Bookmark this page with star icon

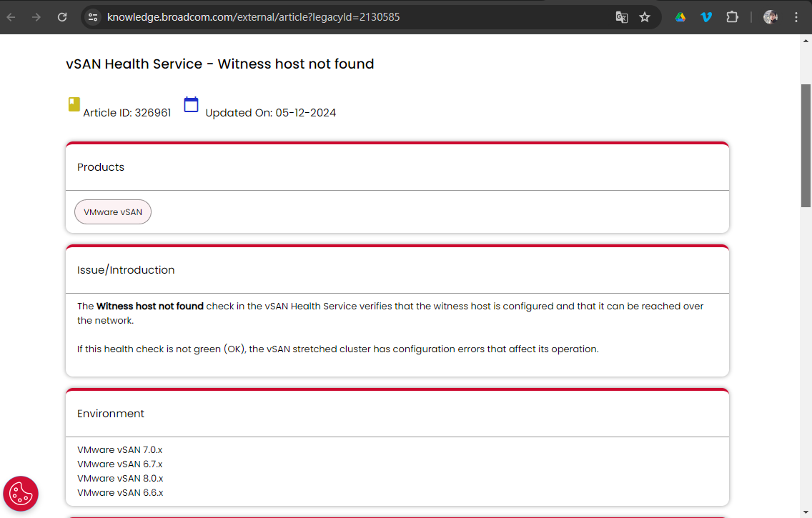click(645, 17)
